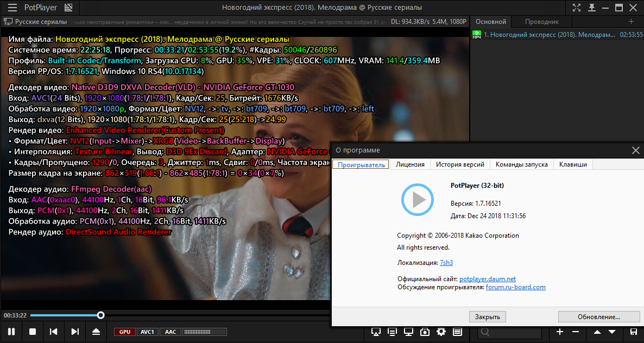Move the selected playlist item down
Screen dimensions: 644x343
(612, 332)
